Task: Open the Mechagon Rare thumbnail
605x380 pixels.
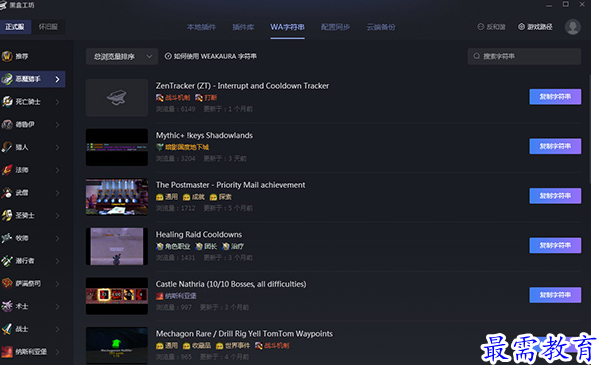Action: click(x=117, y=346)
